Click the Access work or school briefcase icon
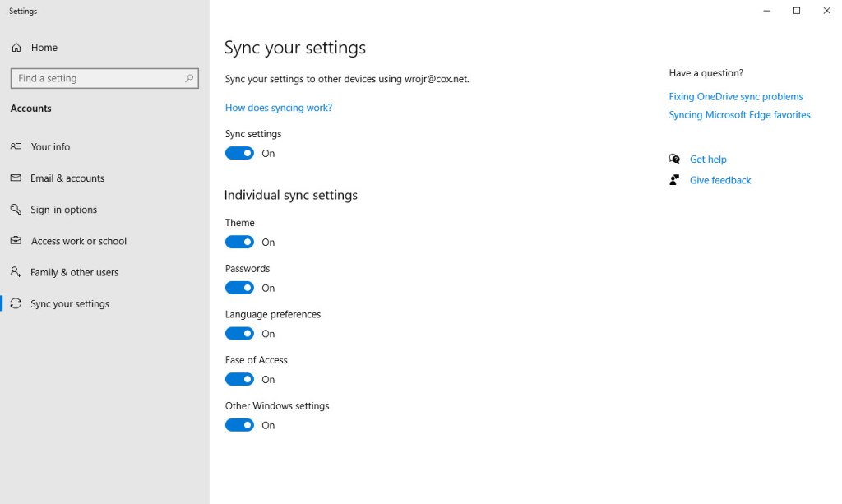Screen dimensions: 842x504 coord(16,240)
